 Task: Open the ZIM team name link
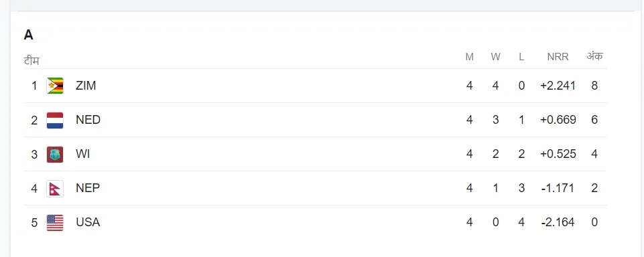(x=86, y=86)
